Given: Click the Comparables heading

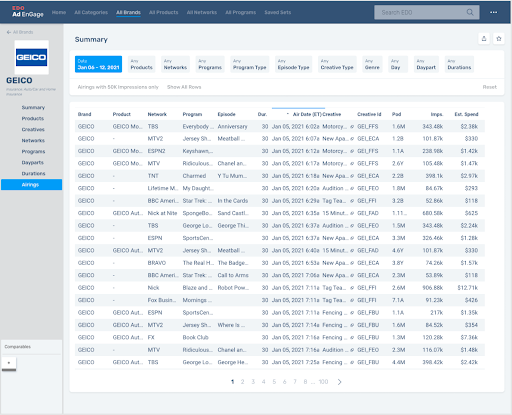Looking at the screenshot, I should click(18, 347).
